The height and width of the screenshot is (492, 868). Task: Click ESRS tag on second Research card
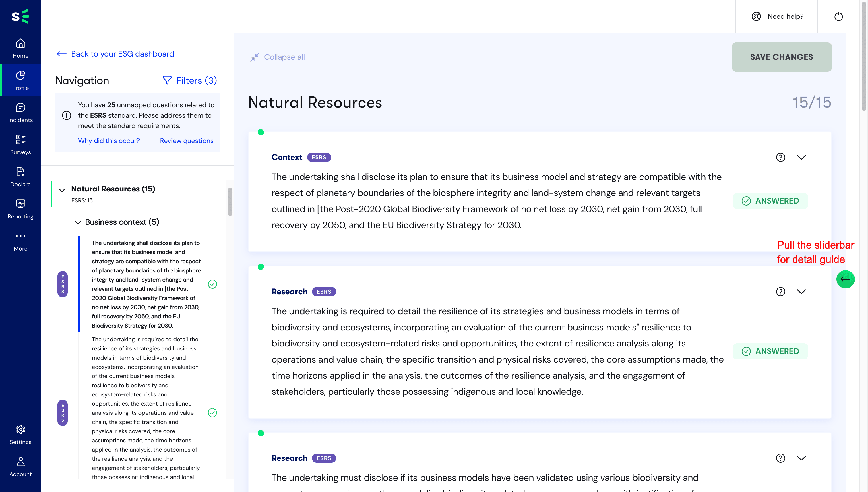coord(324,458)
